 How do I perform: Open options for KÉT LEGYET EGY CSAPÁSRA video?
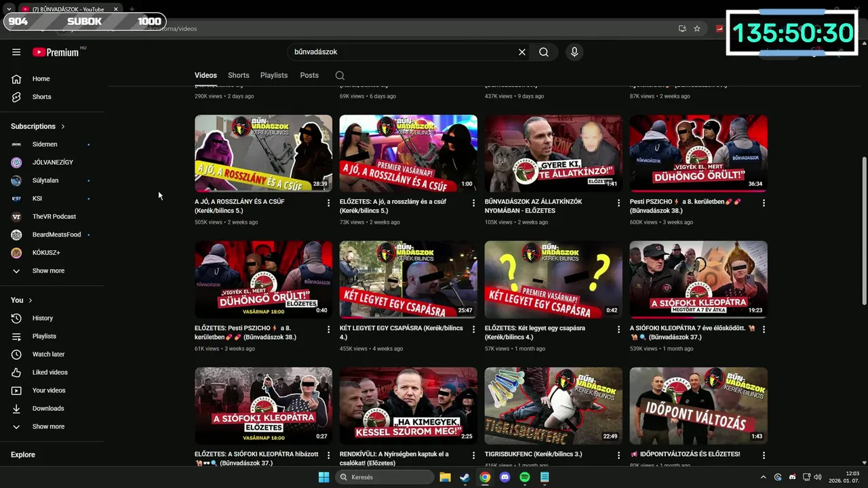473,329
